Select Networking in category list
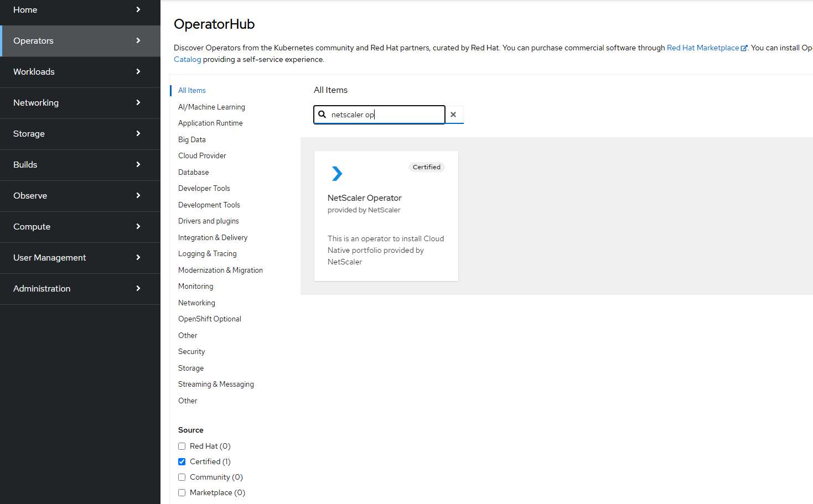The height and width of the screenshot is (504, 813). (196, 303)
